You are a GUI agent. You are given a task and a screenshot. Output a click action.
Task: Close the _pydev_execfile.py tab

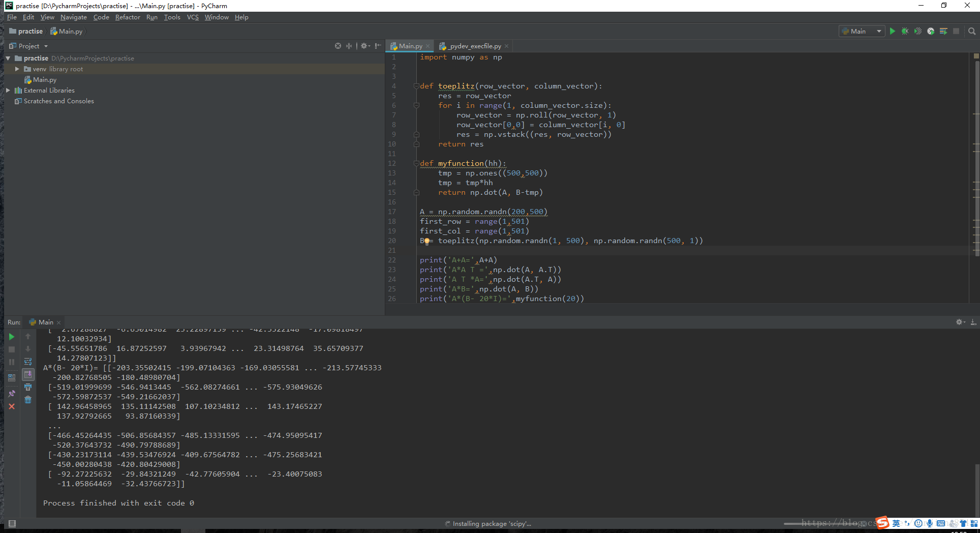[x=507, y=46]
